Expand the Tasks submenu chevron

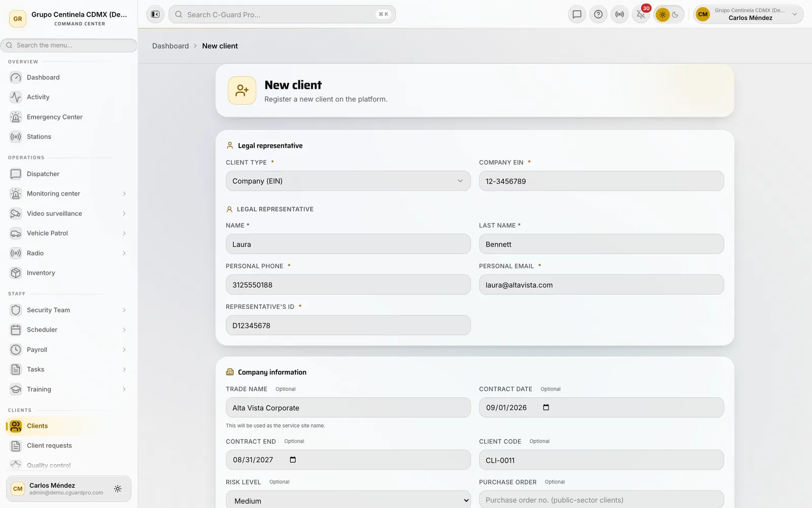[124, 369]
